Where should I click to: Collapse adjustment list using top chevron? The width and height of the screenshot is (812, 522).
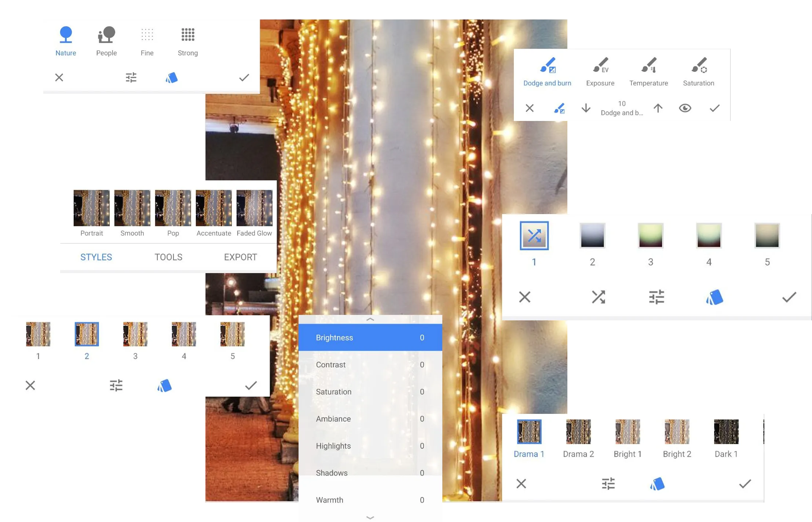[x=370, y=320]
